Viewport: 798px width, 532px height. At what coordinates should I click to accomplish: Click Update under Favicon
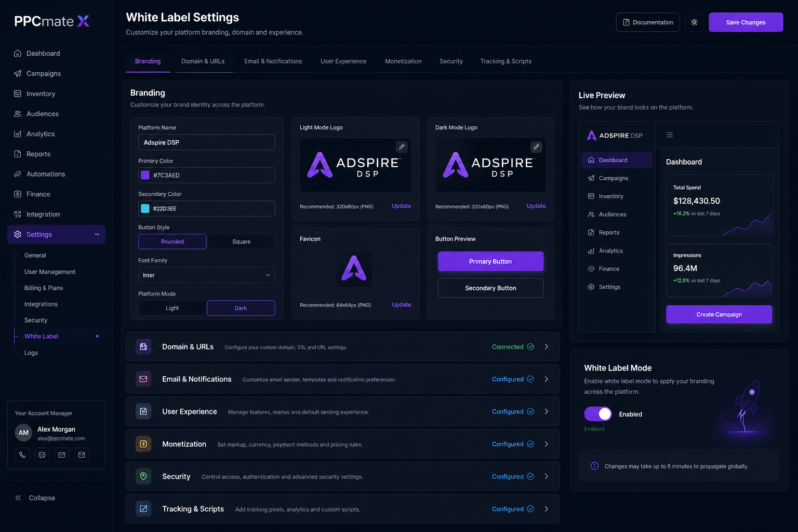tap(401, 305)
